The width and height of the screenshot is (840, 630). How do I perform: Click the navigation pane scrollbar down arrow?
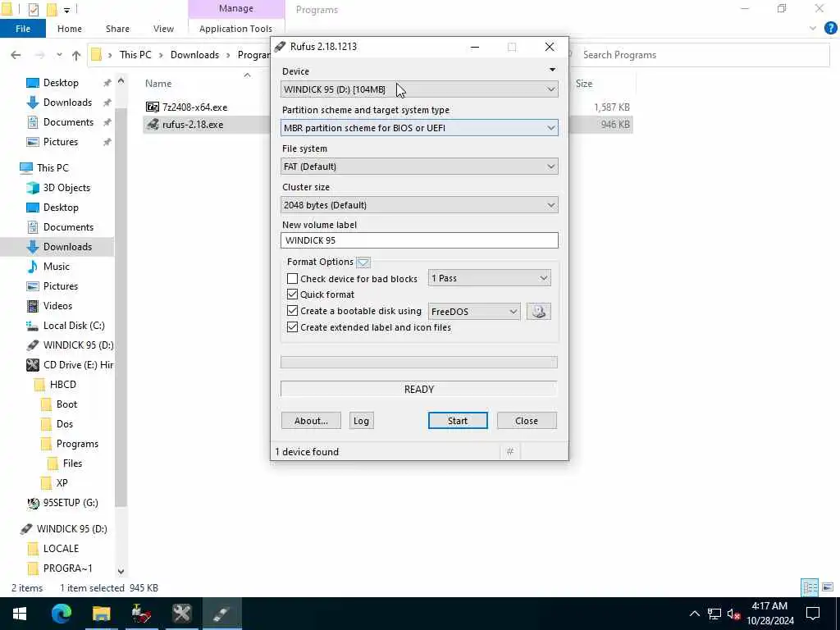[121, 572]
